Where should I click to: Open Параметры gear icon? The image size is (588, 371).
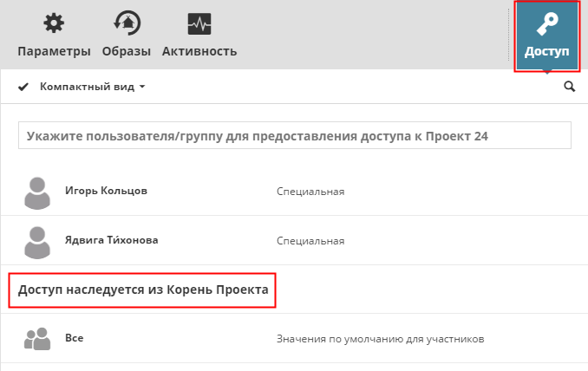coord(54,23)
